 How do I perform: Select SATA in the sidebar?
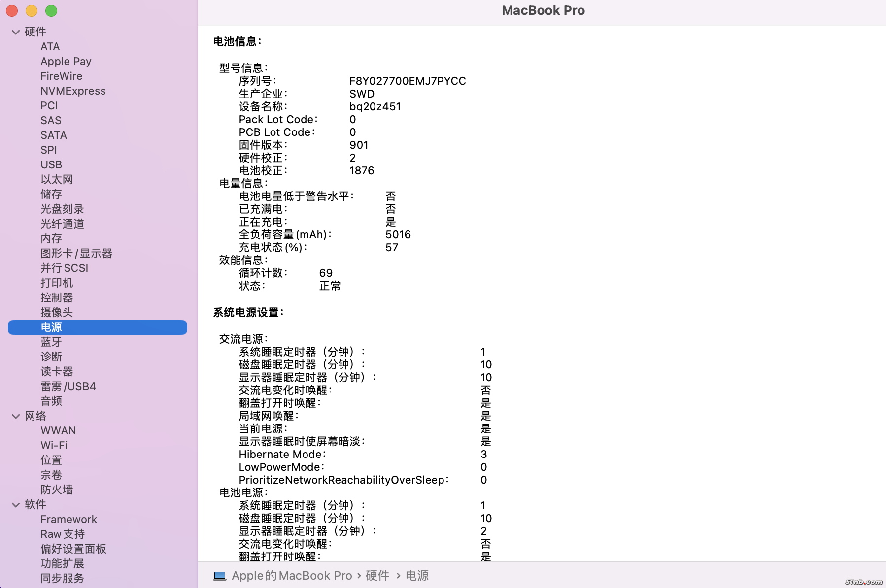pos(54,135)
